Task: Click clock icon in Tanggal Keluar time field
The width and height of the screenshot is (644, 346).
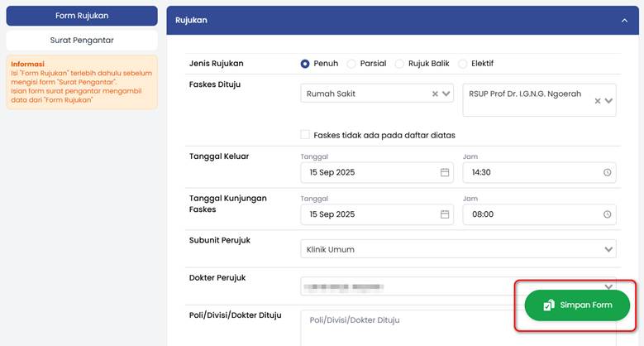Action: pyautogui.click(x=608, y=172)
